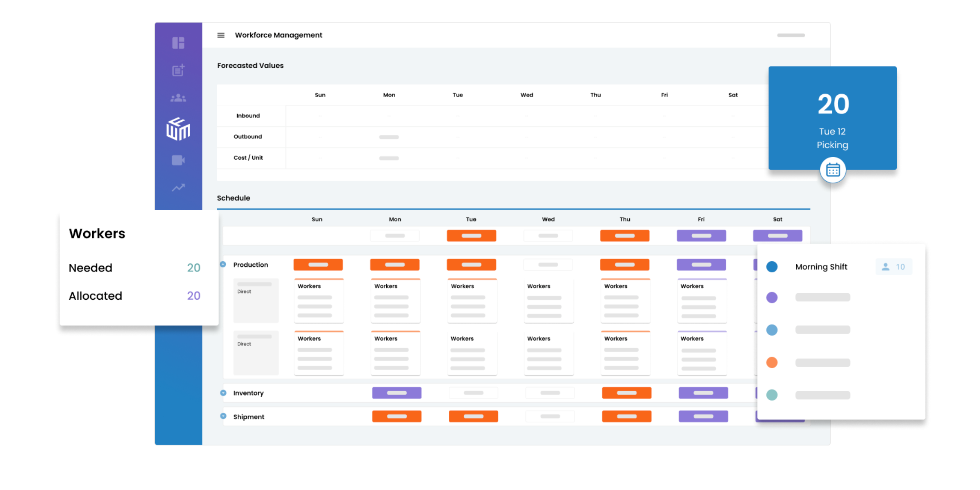Open the add-note icon in sidebar
The height and width of the screenshot is (490, 980).
tap(178, 70)
